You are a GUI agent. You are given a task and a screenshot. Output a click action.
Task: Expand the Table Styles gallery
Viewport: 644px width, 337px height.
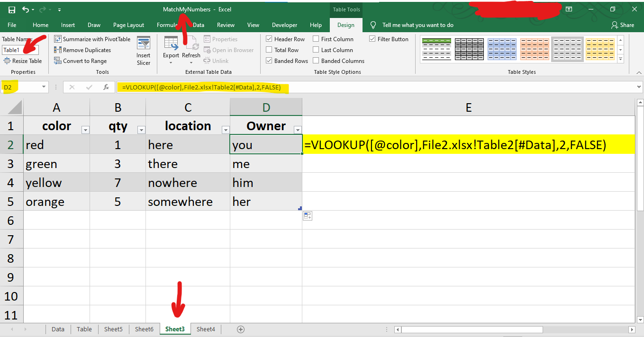click(621, 59)
